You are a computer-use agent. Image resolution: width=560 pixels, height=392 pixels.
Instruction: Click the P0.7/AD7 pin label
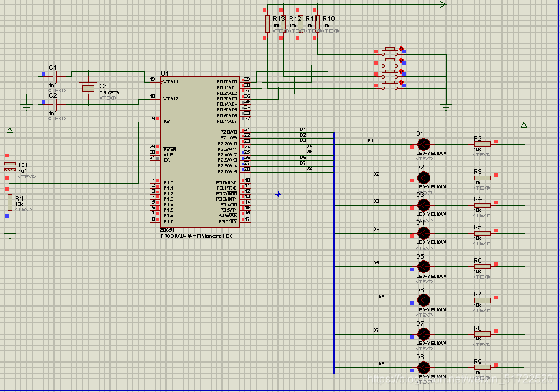click(227, 122)
